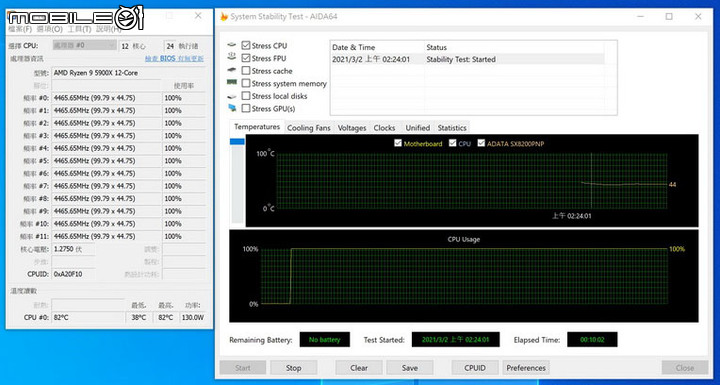Image resolution: width=720 pixels, height=385 pixels.
Task: Click the Stress cache module icon
Action: click(x=232, y=71)
